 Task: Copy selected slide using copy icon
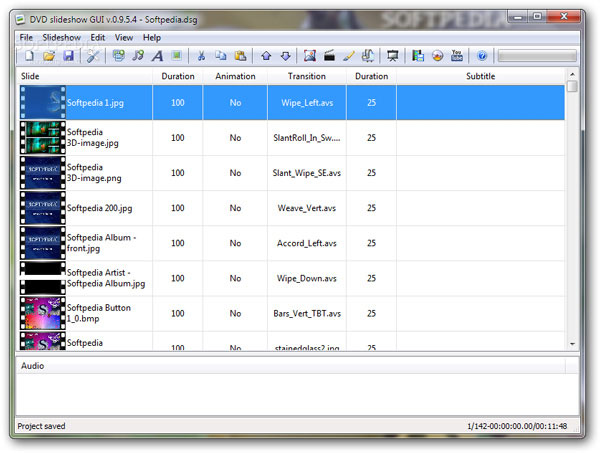(x=220, y=56)
